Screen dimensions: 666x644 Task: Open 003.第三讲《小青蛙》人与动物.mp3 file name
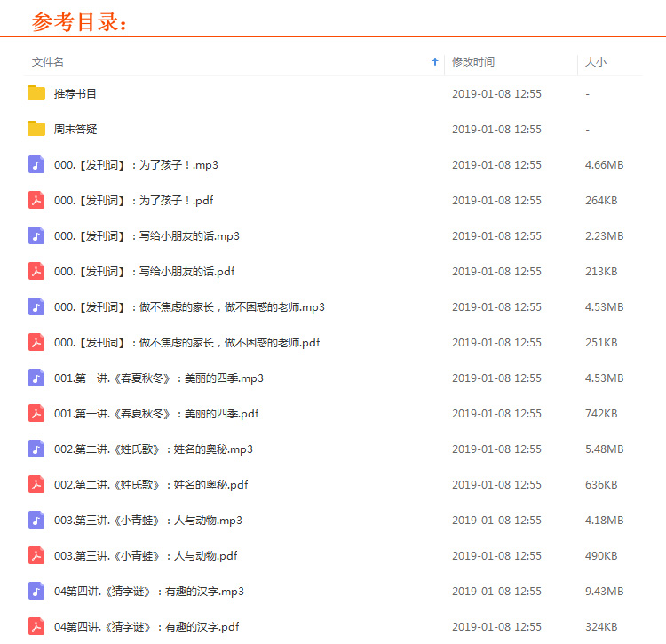(x=147, y=520)
